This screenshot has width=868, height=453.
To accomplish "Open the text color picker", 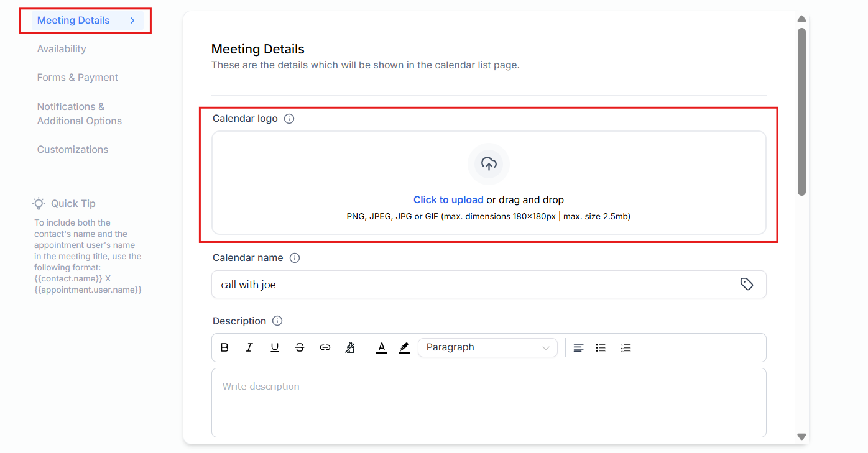I will (x=382, y=347).
